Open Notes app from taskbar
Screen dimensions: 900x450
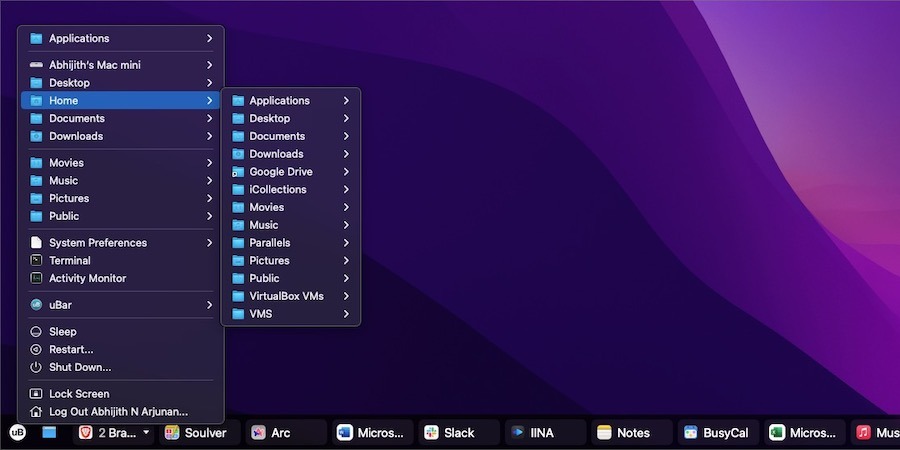click(x=632, y=433)
